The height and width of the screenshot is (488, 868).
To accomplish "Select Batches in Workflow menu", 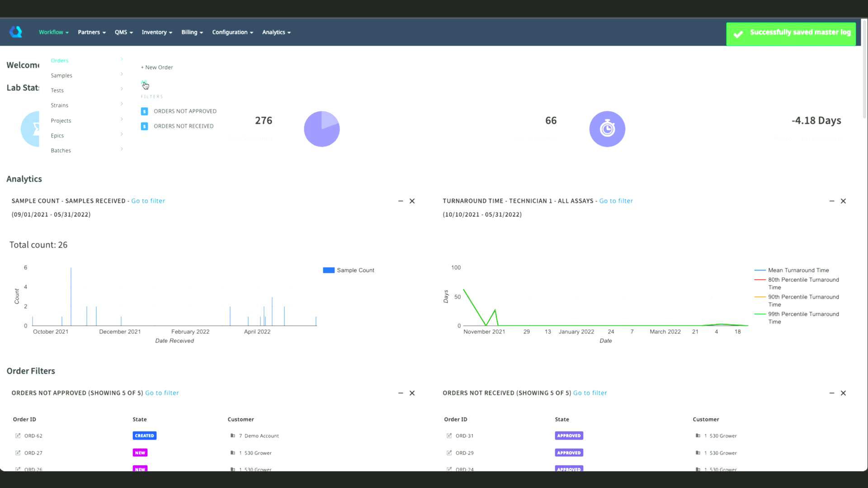I will 61,150.
